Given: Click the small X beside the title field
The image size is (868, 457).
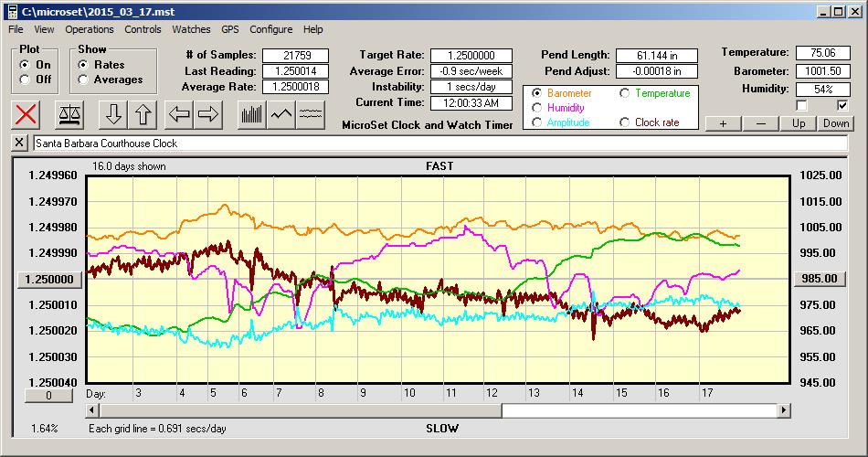Looking at the screenshot, I should click(19, 143).
